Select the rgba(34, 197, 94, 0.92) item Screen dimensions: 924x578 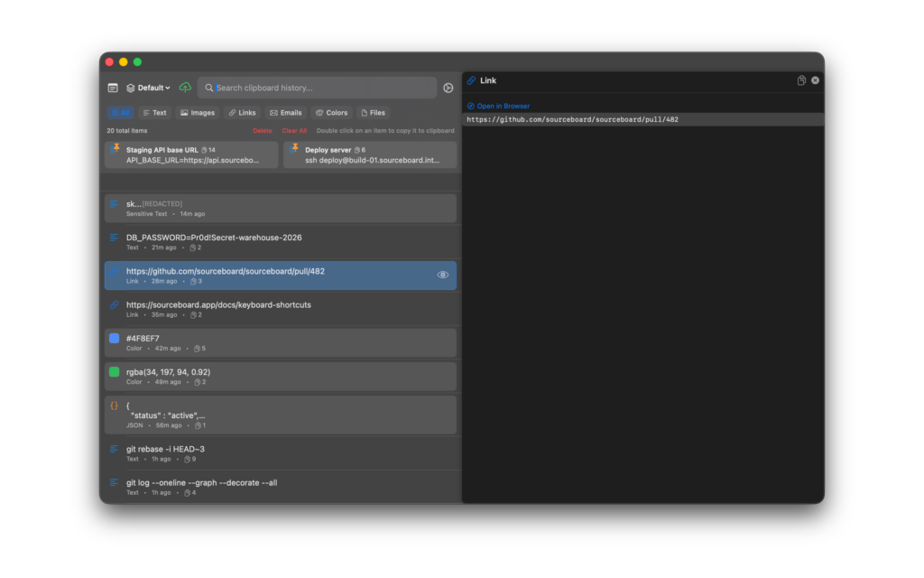coord(281,377)
